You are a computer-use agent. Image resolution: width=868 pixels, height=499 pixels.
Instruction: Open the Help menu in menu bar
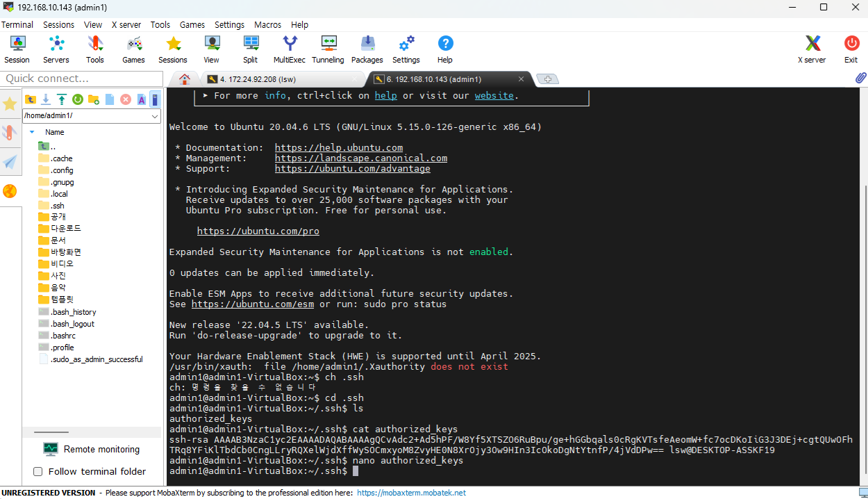[300, 24]
